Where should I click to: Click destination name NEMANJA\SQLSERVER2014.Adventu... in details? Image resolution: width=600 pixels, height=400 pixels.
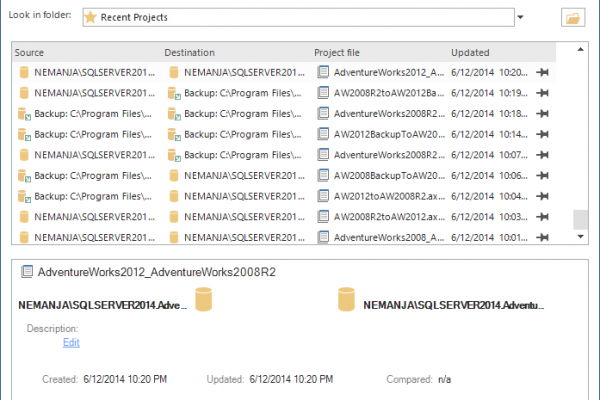(x=453, y=305)
